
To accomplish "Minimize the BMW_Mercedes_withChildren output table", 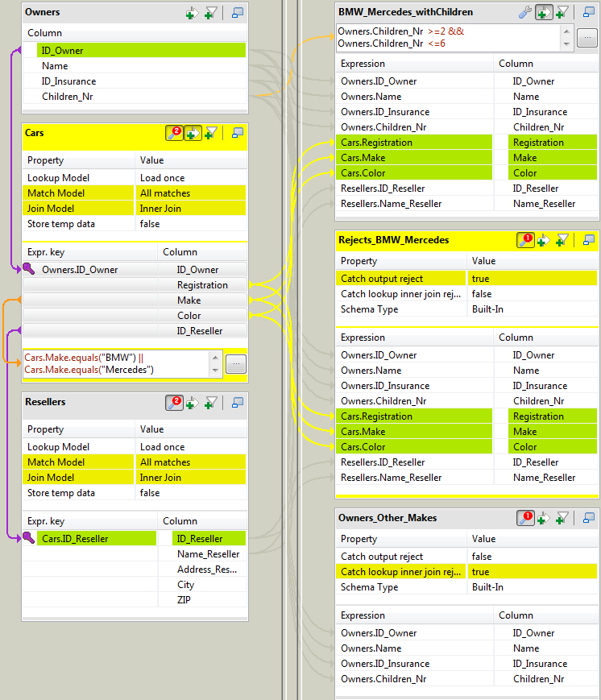I will [x=589, y=12].
